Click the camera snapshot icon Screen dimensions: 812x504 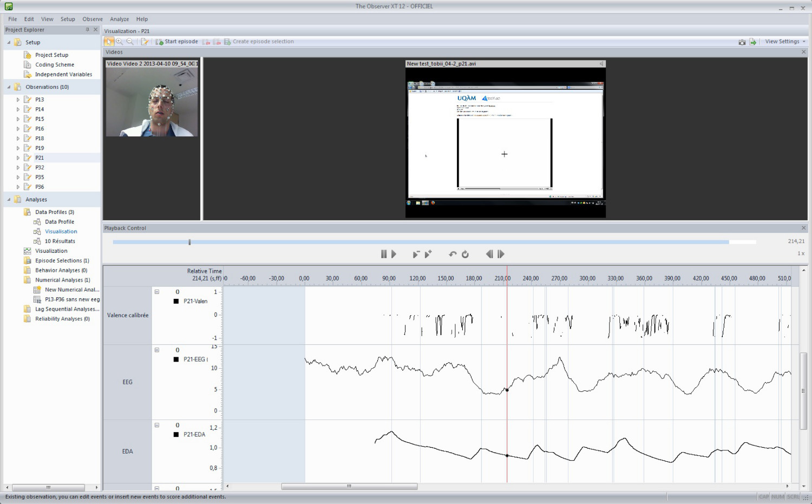click(x=742, y=42)
